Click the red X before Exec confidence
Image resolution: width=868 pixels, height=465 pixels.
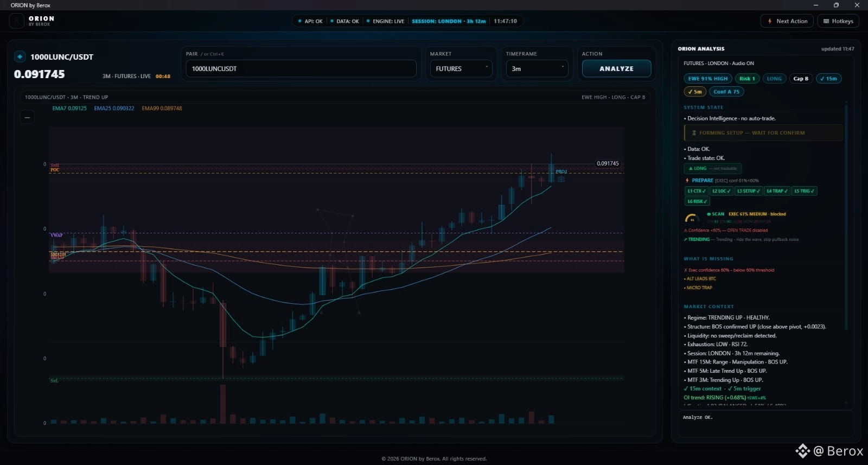(686, 270)
